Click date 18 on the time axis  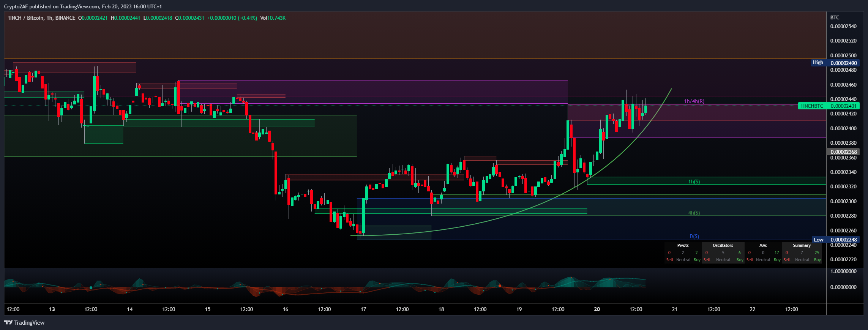pyautogui.click(x=441, y=309)
